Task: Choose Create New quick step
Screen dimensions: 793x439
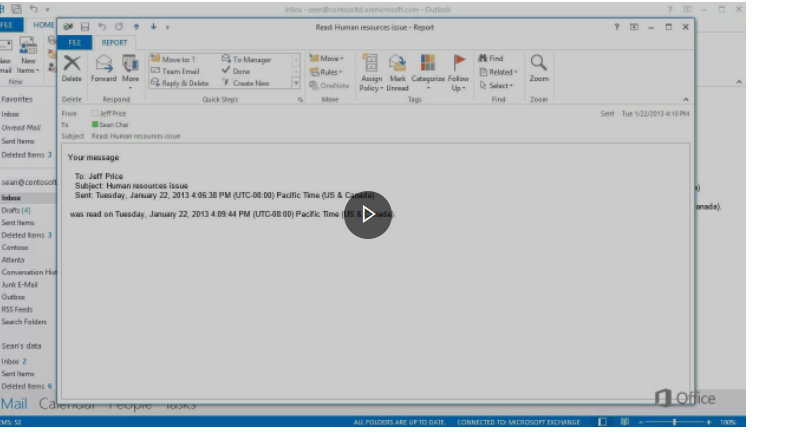Action: pyautogui.click(x=246, y=83)
